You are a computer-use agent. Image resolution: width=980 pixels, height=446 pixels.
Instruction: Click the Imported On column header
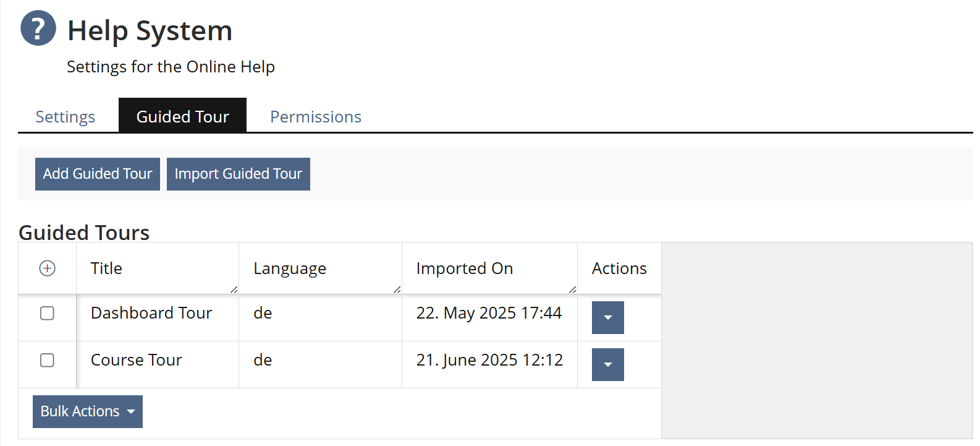tap(465, 268)
